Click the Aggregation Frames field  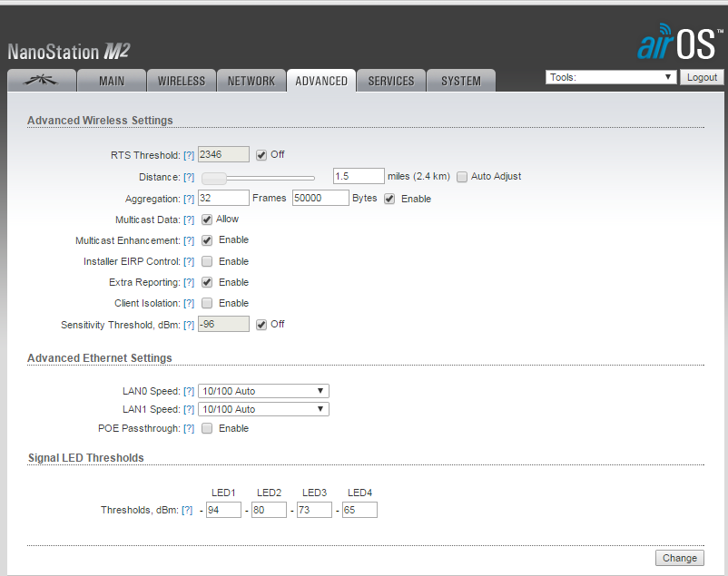tap(223, 198)
